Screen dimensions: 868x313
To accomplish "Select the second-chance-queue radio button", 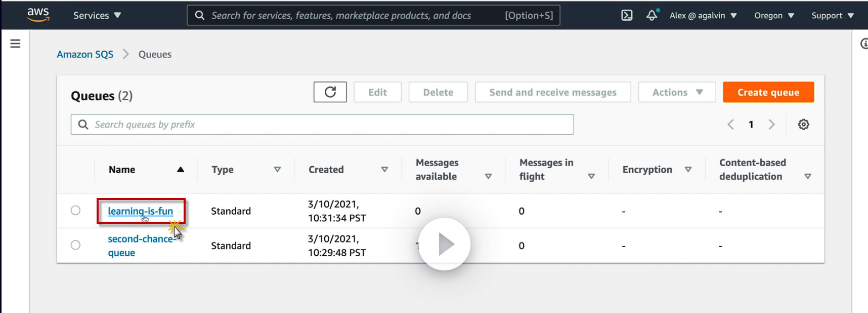I will tap(75, 245).
